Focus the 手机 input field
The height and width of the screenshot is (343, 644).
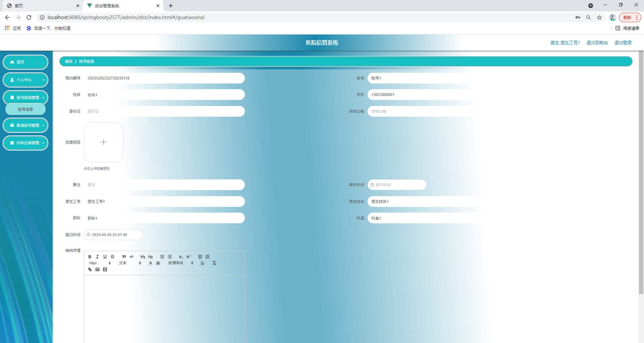click(x=448, y=95)
